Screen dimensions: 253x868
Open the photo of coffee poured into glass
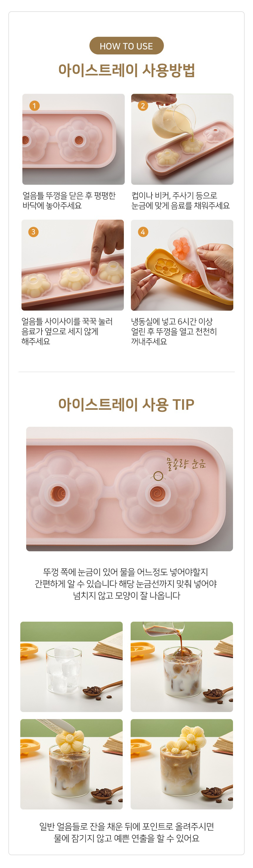[182, 666]
